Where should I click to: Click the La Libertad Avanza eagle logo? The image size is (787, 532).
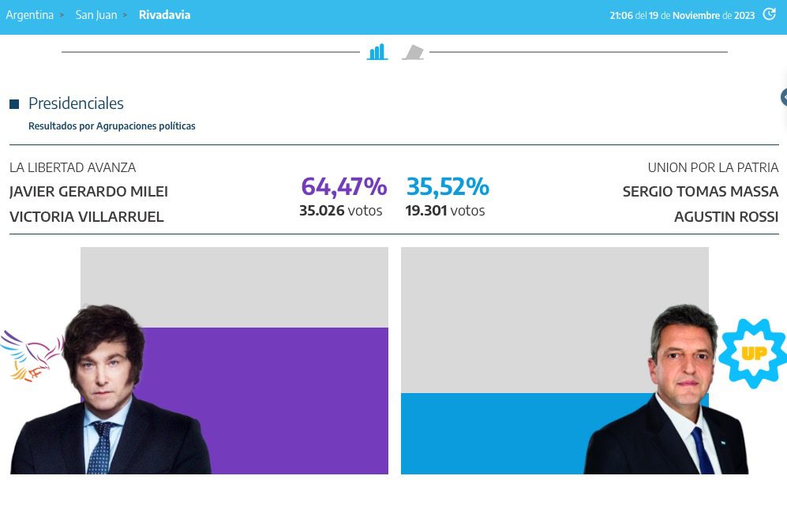click(32, 354)
